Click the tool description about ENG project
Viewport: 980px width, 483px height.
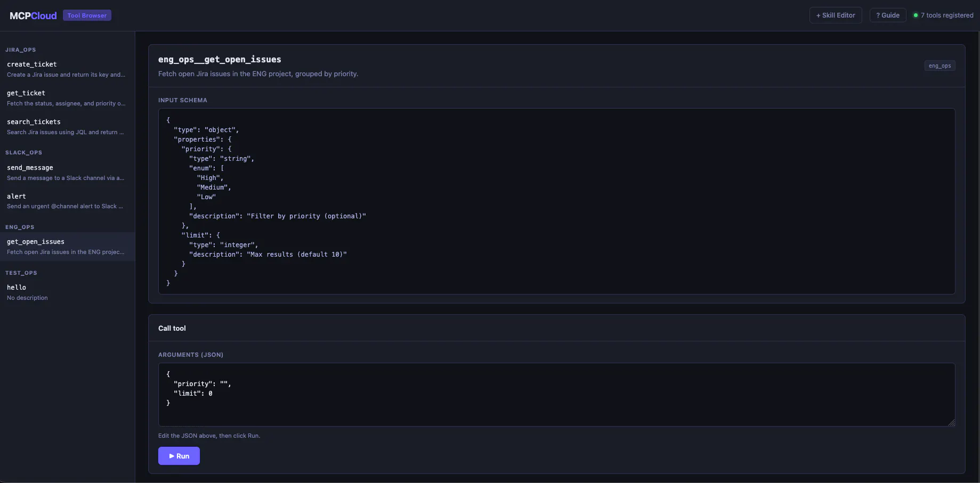[x=258, y=74]
